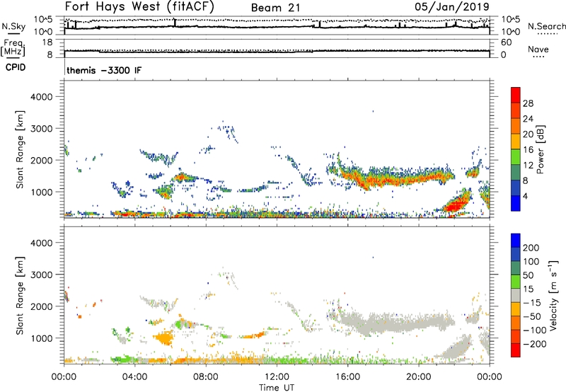Click the 'Time UT' axis label
566x392 pixels.
point(277,388)
